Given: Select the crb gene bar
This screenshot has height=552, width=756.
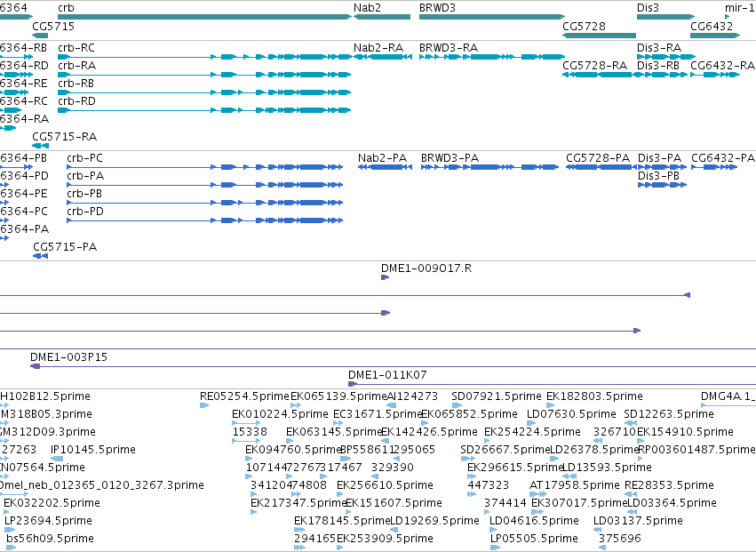Looking at the screenshot, I should (205, 17).
